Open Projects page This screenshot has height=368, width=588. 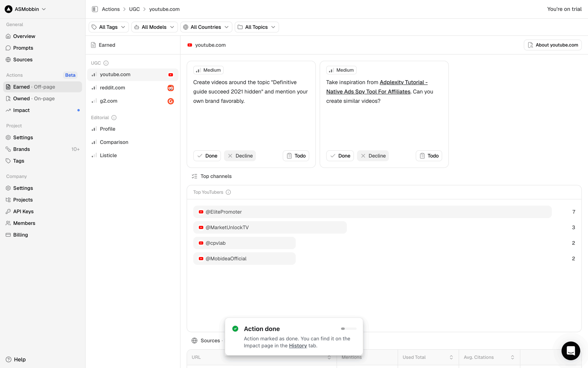43,200
